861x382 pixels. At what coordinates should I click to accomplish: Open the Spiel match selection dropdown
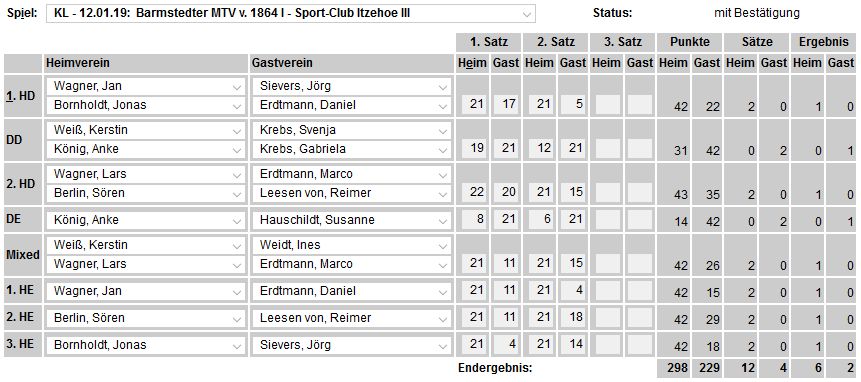(290, 13)
